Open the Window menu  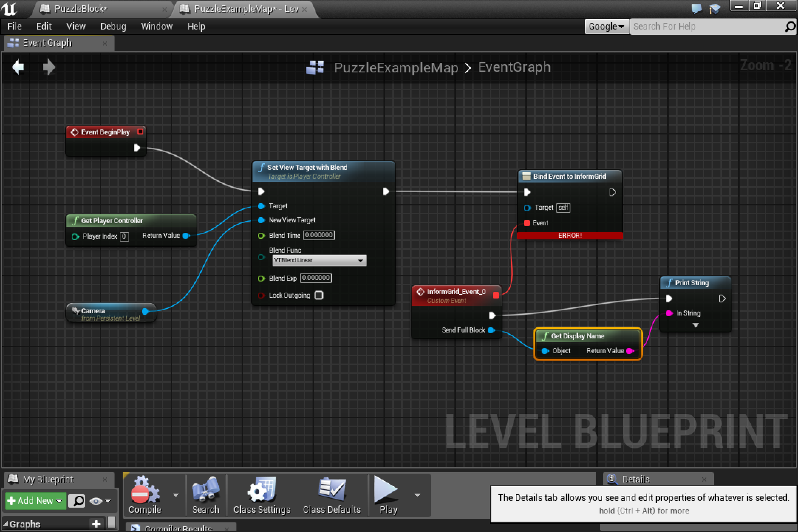[157, 27]
